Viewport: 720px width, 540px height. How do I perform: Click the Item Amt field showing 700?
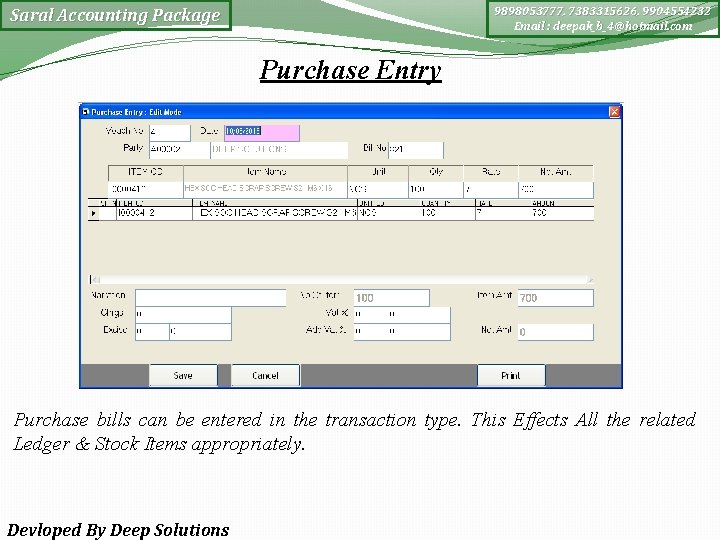pyautogui.click(x=556, y=298)
